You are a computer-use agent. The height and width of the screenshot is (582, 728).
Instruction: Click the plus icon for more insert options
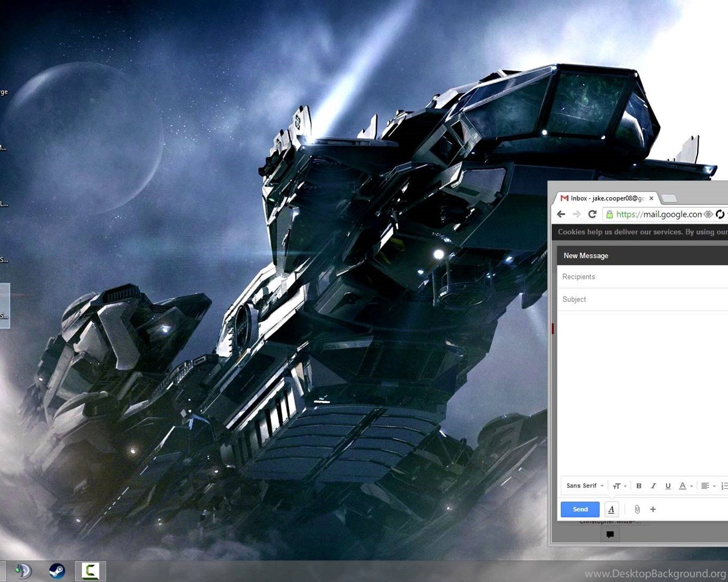coord(653,509)
